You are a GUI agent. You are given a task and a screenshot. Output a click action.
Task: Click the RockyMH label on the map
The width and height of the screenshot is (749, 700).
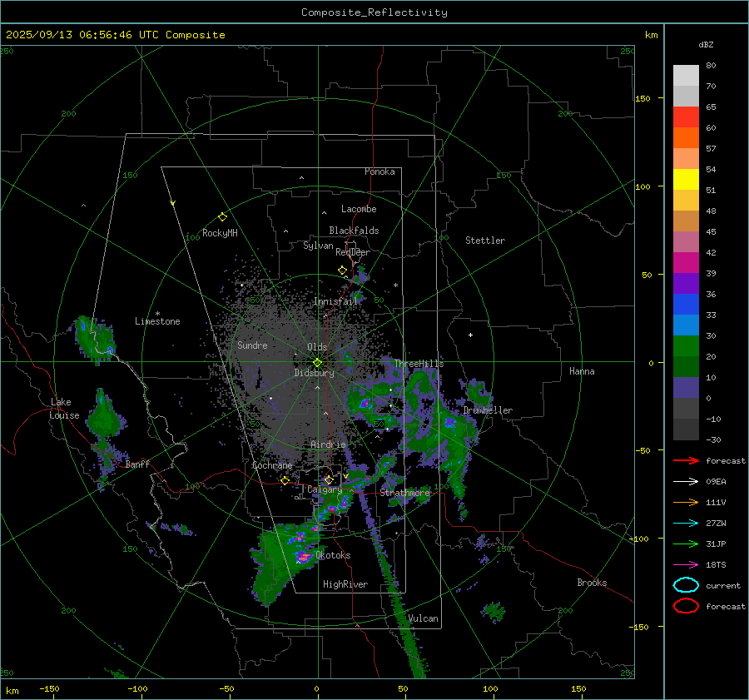tap(220, 233)
